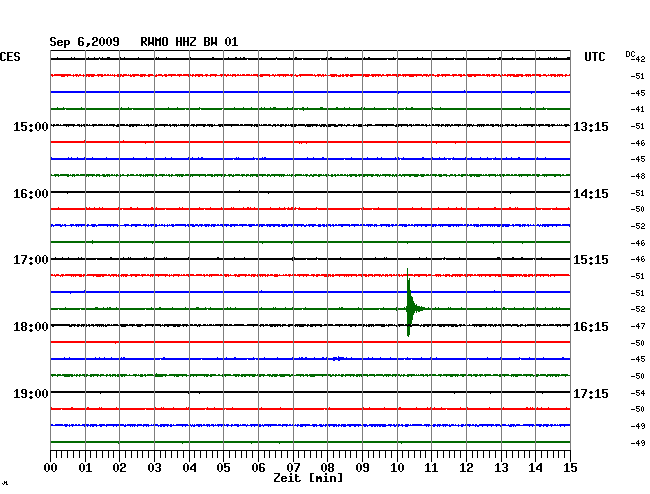The width and height of the screenshot is (650, 494).
Task: Click minute label 12 on the axis
Action: tap(466, 468)
